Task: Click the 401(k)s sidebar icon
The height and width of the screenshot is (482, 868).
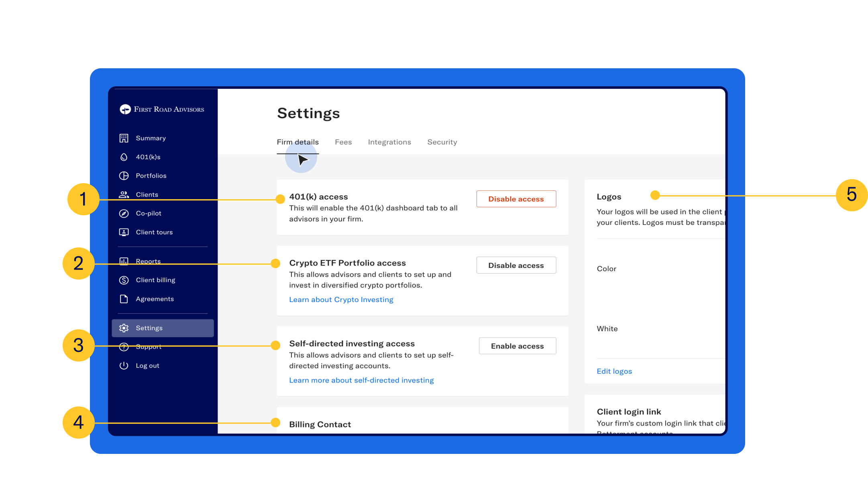Action: click(x=124, y=157)
